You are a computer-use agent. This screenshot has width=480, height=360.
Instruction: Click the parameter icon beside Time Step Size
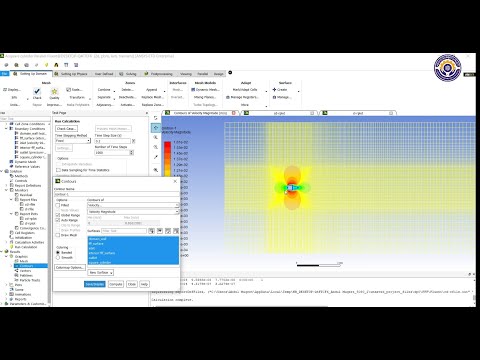(x=133, y=141)
